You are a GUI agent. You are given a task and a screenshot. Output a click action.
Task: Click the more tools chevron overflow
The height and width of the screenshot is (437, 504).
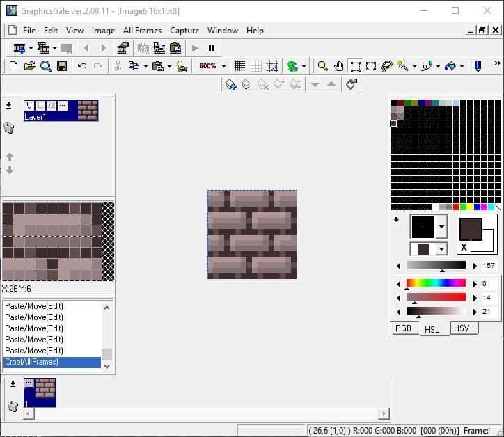click(x=497, y=63)
